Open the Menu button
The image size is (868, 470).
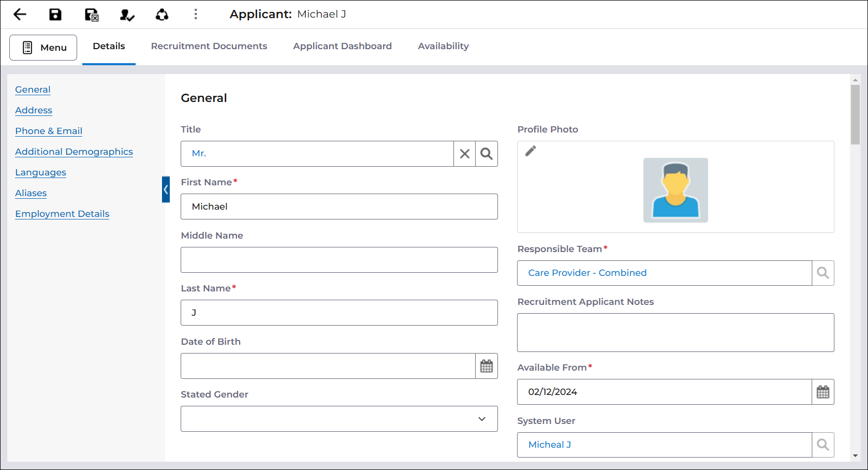tap(43, 48)
